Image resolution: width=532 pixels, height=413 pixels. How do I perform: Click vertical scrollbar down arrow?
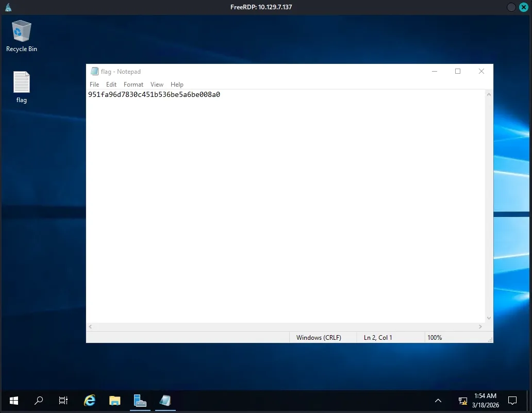point(489,318)
